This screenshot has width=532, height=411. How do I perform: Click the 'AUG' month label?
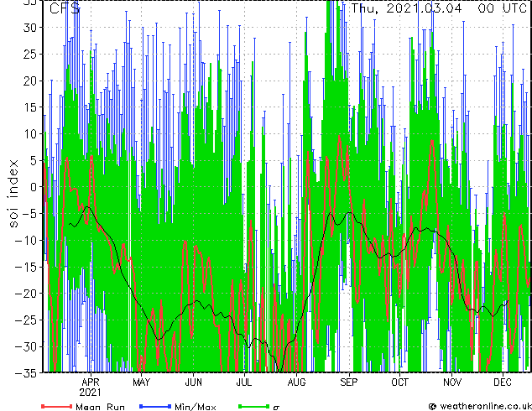pos(296,382)
